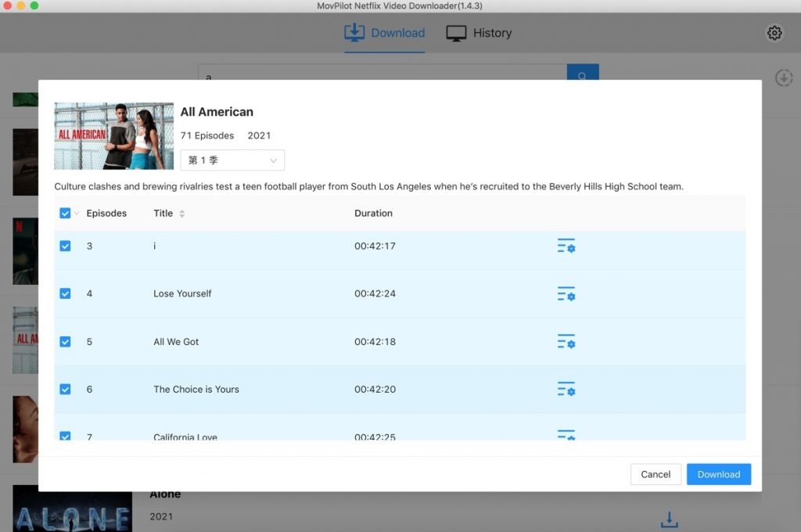The image size is (801, 532).
Task: Uncheck episode 4 Lose Yourself checkbox
Action: click(x=65, y=293)
